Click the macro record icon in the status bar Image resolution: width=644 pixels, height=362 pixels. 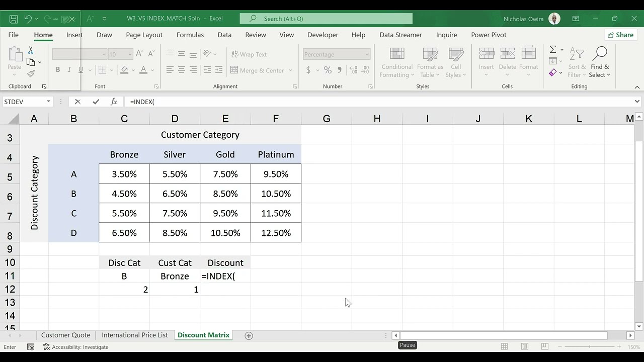point(31,347)
